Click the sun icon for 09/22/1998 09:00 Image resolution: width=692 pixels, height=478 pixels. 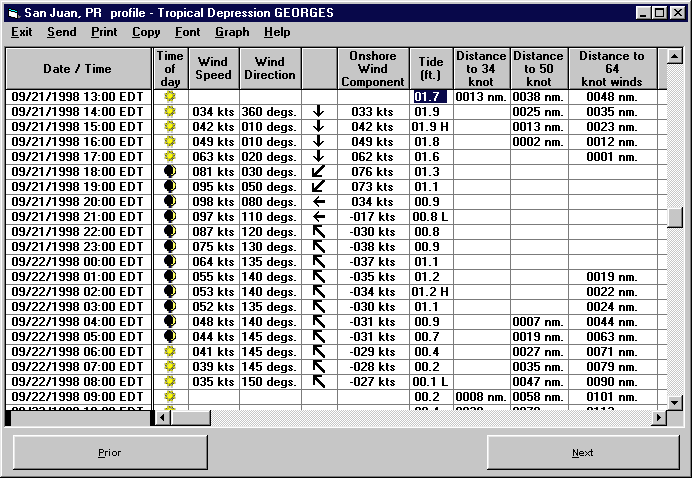(170, 397)
